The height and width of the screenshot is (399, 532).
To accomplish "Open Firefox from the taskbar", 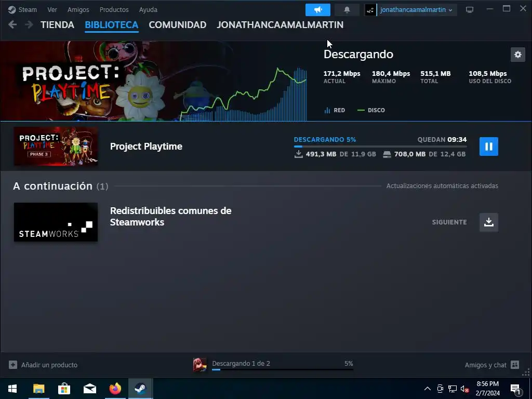I will click(x=115, y=389).
